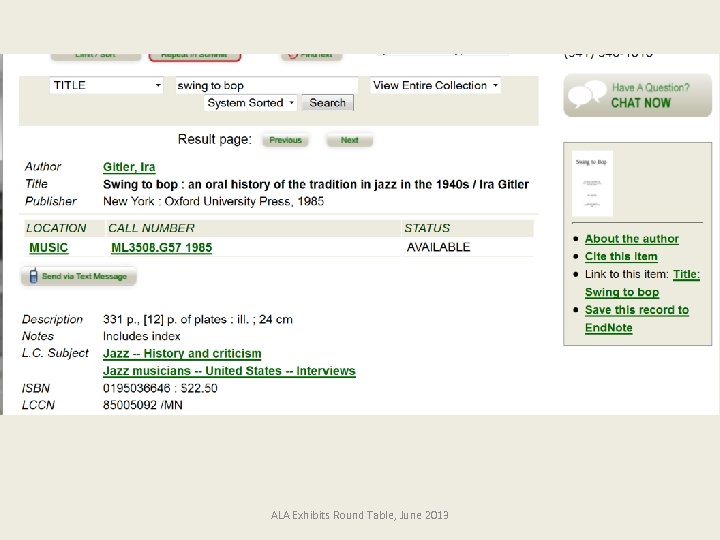Click the chat speech bubbles icon
This screenshot has height=540, width=720.
point(587,94)
